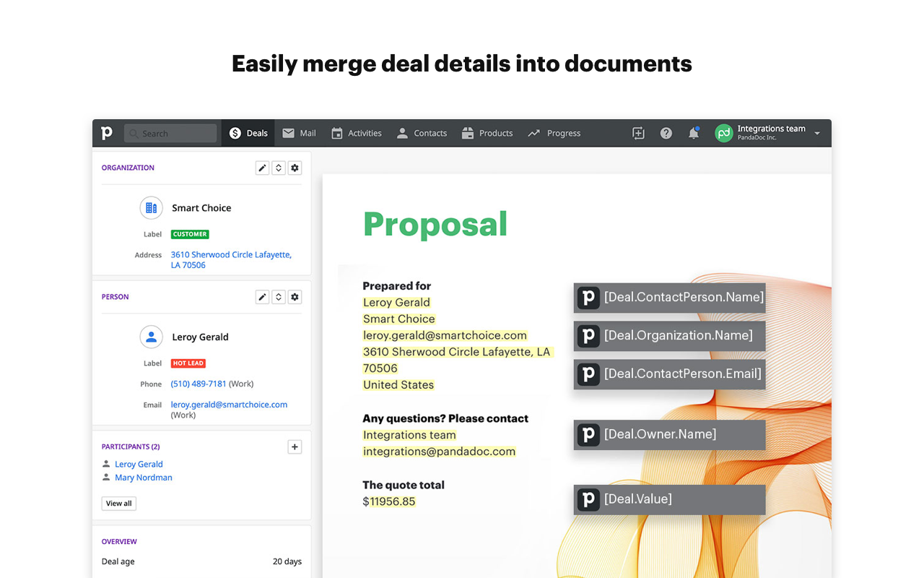Click highlighted Integrations team in proposal
The width and height of the screenshot is (924, 578).
click(x=409, y=435)
